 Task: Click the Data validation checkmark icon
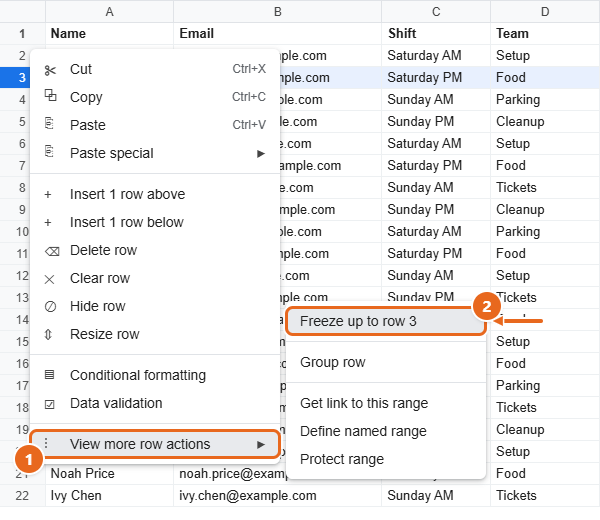pos(50,404)
